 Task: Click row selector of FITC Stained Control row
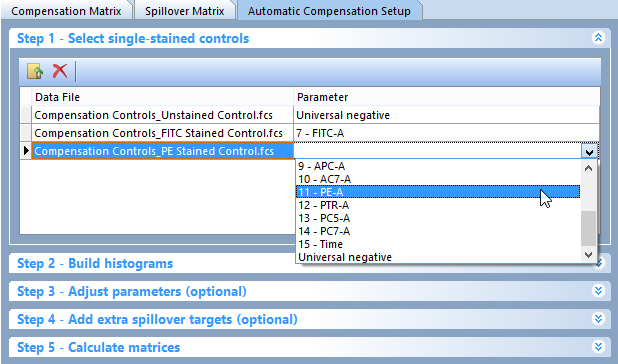(26, 133)
